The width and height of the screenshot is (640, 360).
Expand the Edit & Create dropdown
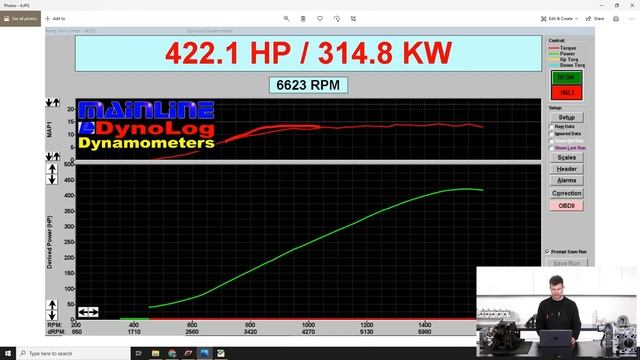(x=560, y=18)
